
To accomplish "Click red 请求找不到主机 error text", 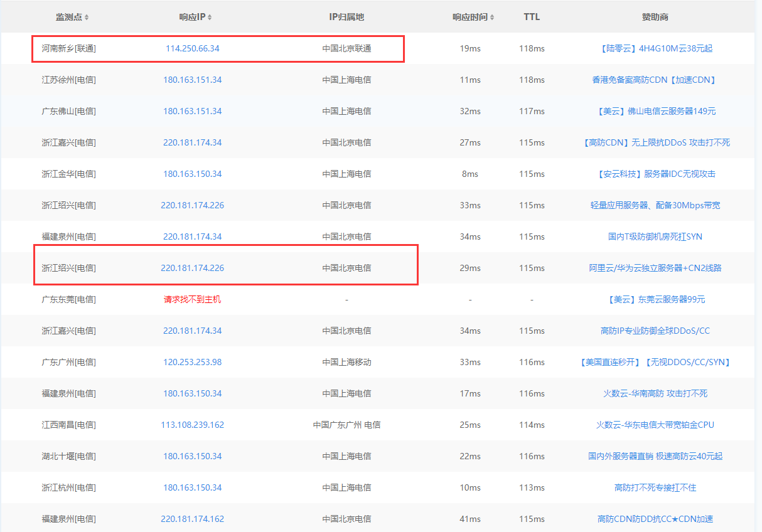I will (x=192, y=299).
